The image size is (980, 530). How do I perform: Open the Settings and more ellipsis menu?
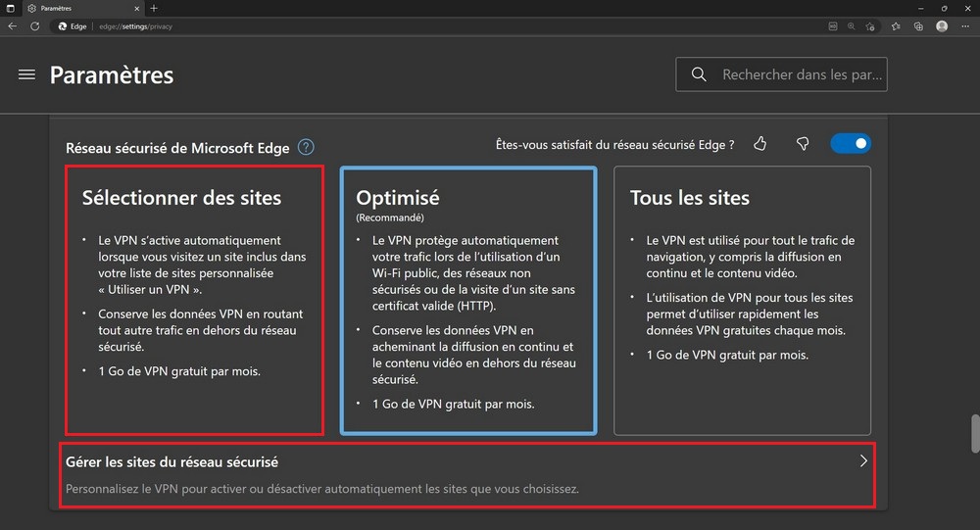[965, 26]
